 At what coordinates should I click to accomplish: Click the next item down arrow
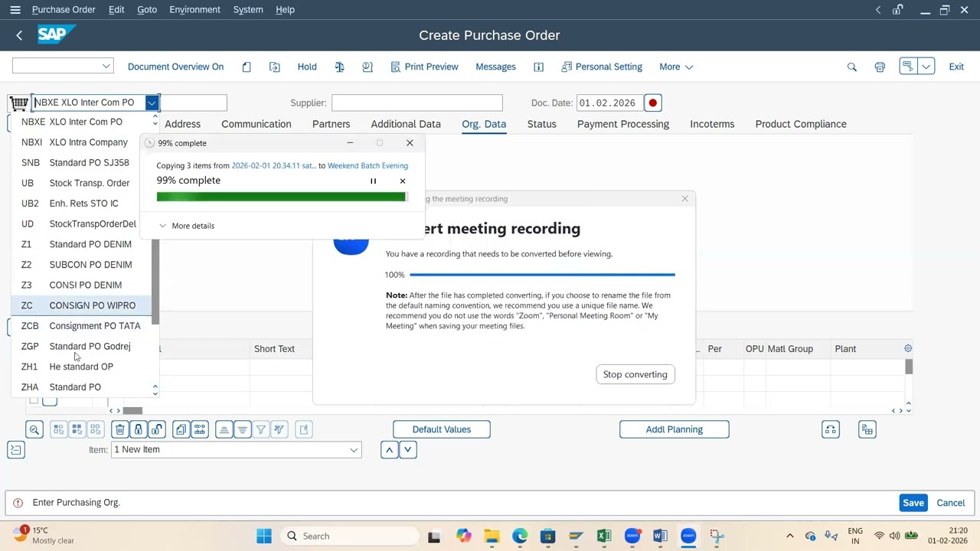tap(408, 450)
